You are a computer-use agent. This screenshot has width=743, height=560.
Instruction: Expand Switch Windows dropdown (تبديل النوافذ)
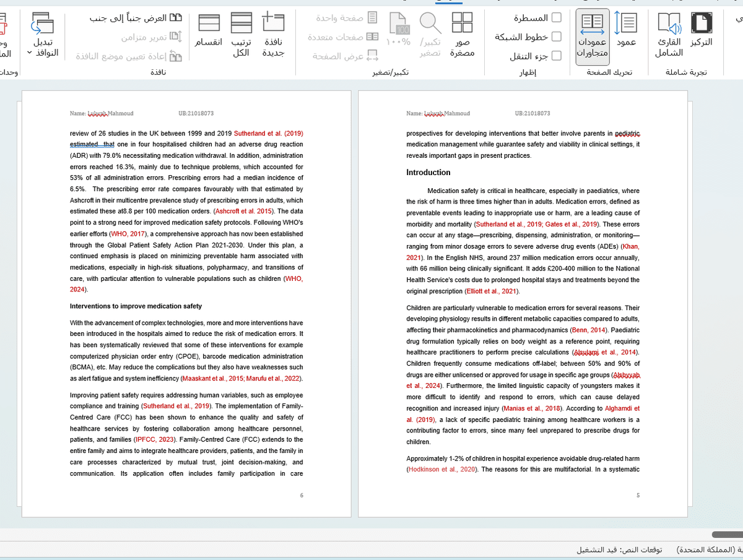point(43,35)
